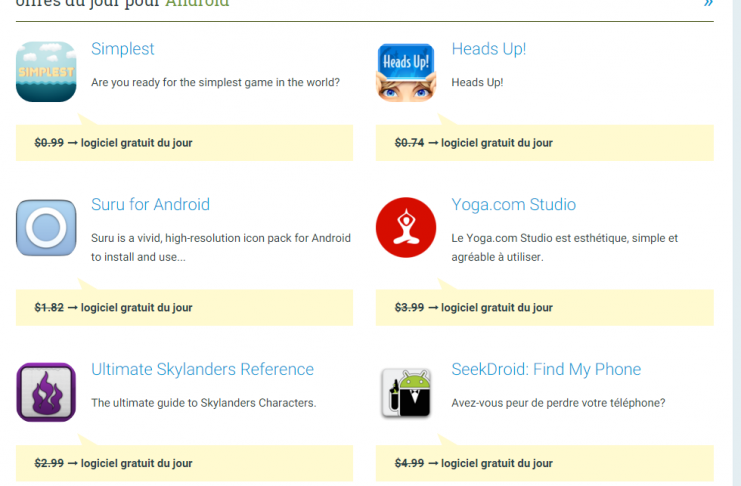The image size is (741, 486).
Task: Click the Suru for Android icon
Action: pyautogui.click(x=46, y=227)
